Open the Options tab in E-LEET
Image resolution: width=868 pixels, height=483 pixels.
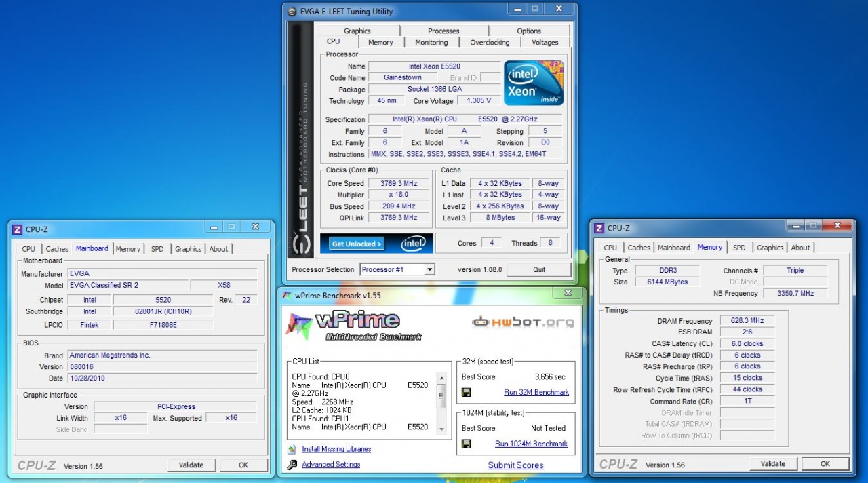529,31
